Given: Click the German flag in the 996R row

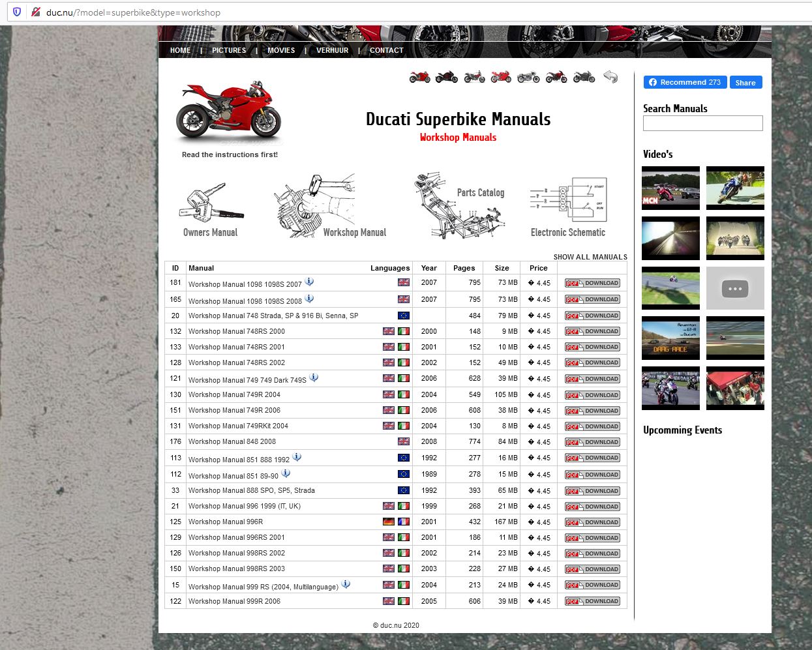Looking at the screenshot, I should click(x=389, y=522).
